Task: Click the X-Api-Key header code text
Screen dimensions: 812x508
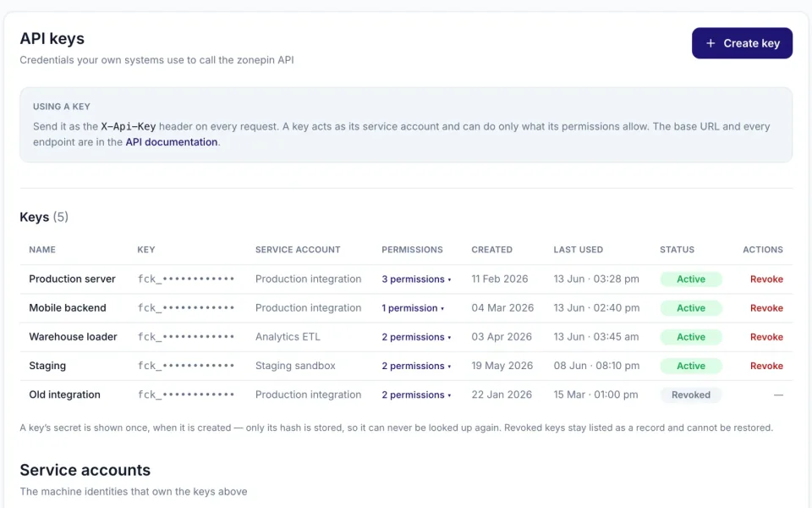Action: point(128,126)
